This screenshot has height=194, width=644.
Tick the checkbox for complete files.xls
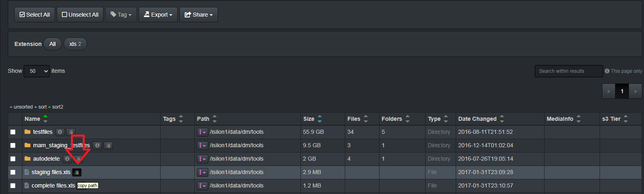coord(13,185)
